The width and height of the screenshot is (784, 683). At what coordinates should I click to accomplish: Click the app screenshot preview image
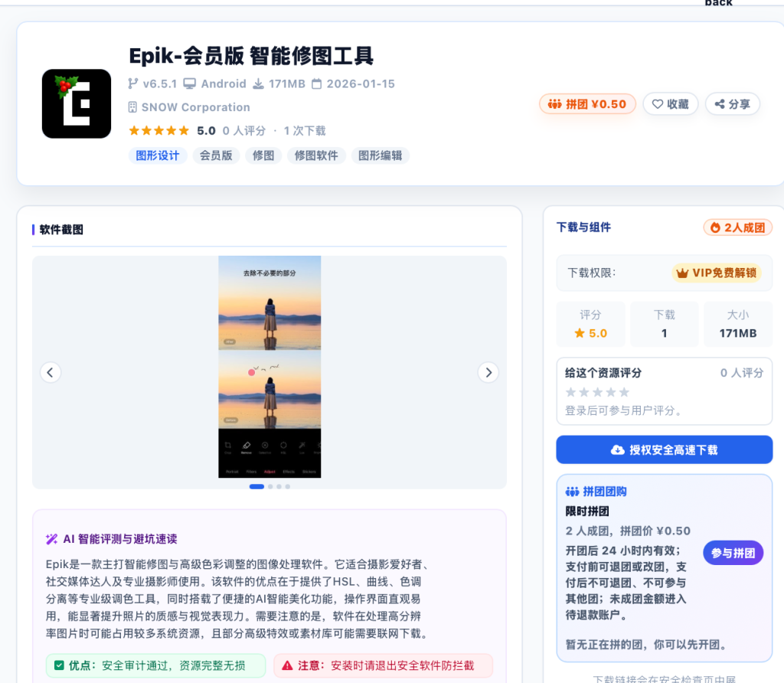point(269,367)
